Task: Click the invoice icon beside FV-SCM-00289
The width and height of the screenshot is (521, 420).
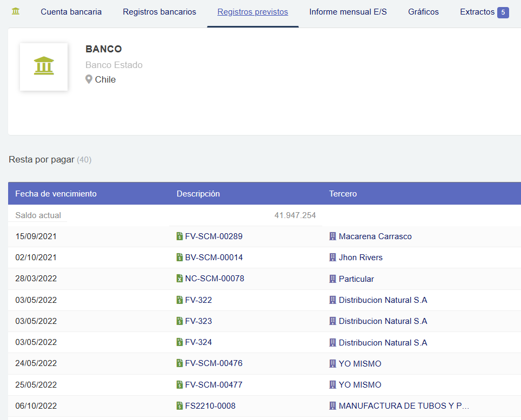Action: point(180,236)
